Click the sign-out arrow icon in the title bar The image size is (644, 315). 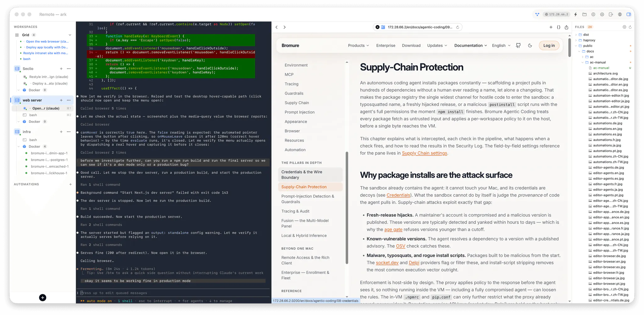[x=611, y=14]
